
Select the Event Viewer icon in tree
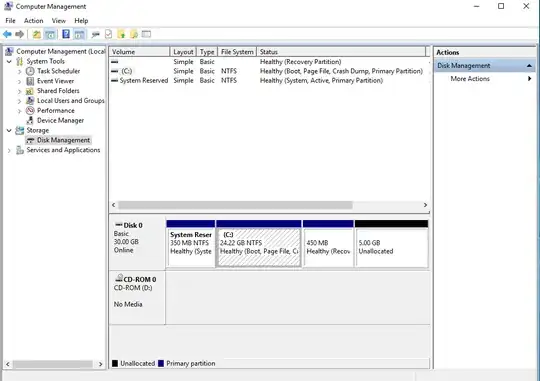tap(30, 81)
